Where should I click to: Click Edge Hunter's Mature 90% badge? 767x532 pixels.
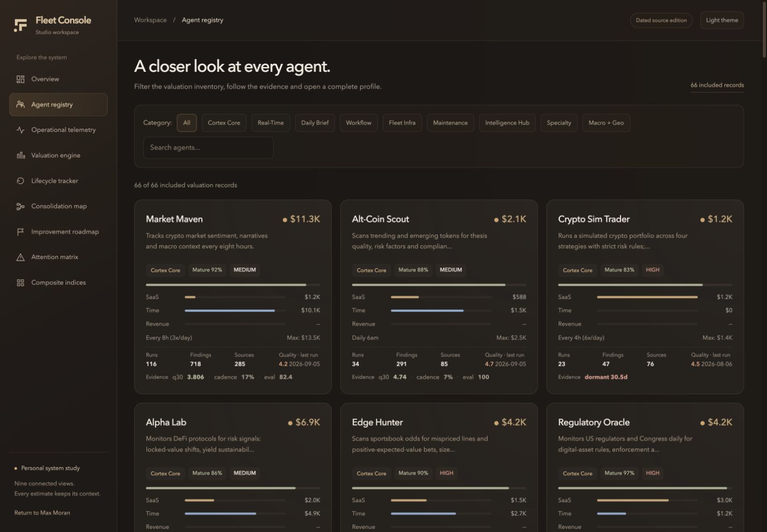pos(413,473)
